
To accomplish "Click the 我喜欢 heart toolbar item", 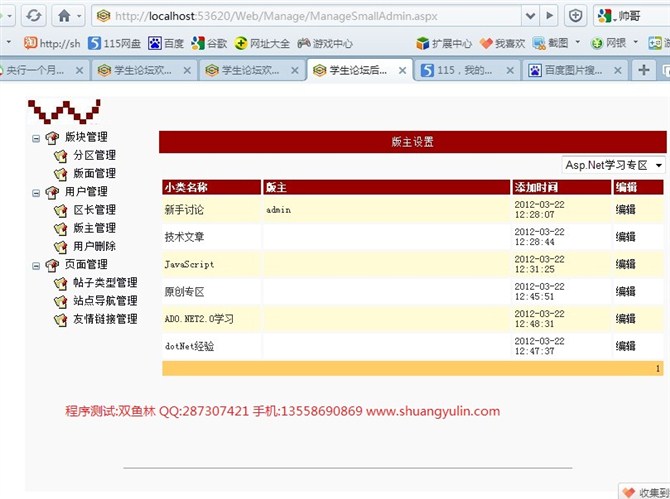I will click(x=502, y=43).
